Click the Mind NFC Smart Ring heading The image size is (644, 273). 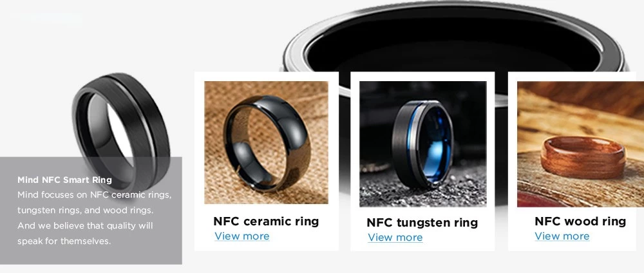tap(64, 180)
